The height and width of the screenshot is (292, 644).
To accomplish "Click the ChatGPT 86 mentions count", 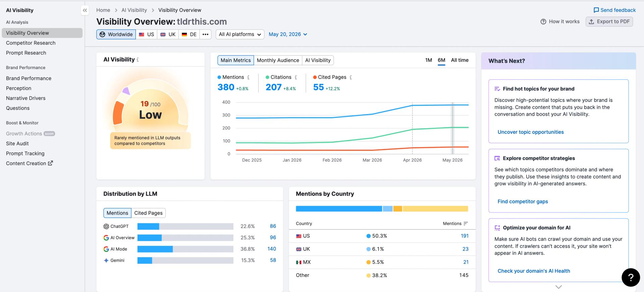I will [x=273, y=227].
